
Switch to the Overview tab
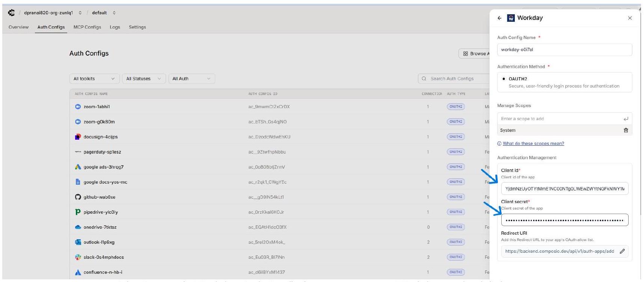tap(18, 27)
